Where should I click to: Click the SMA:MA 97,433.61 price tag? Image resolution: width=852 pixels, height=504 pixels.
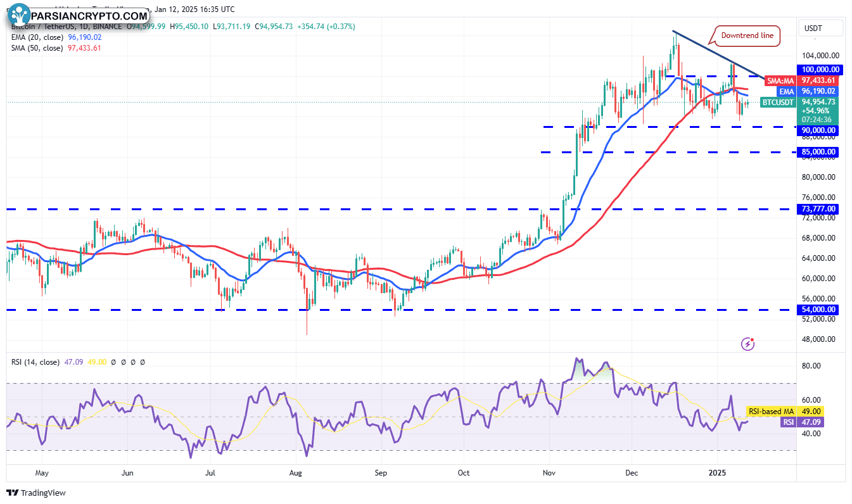pyautogui.click(x=802, y=80)
